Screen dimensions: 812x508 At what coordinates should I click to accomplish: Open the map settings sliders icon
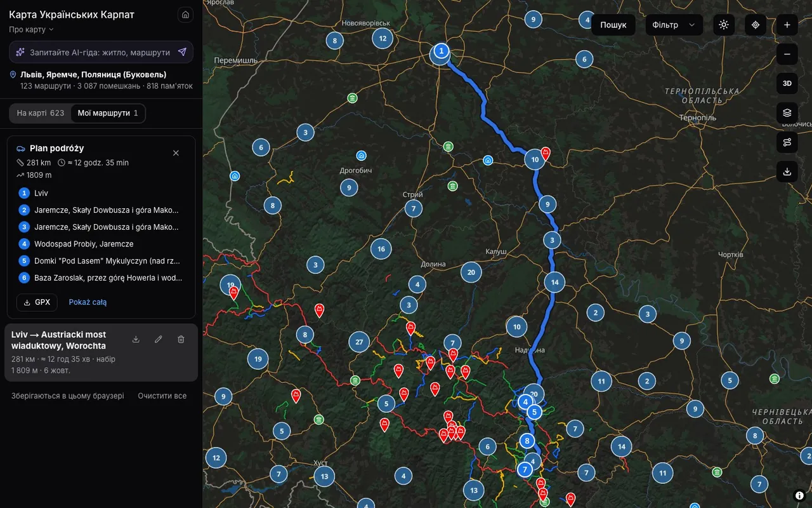pyautogui.click(x=787, y=142)
